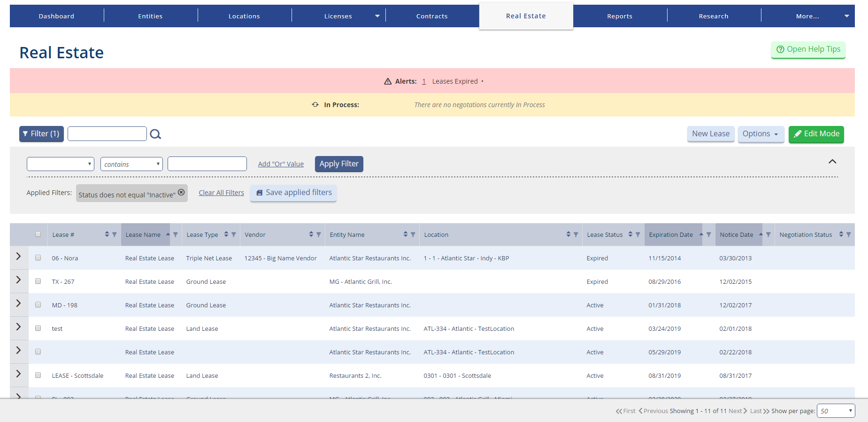This screenshot has height=422, width=868.
Task: Filter the Lease Name column
Action: coord(175,234)
